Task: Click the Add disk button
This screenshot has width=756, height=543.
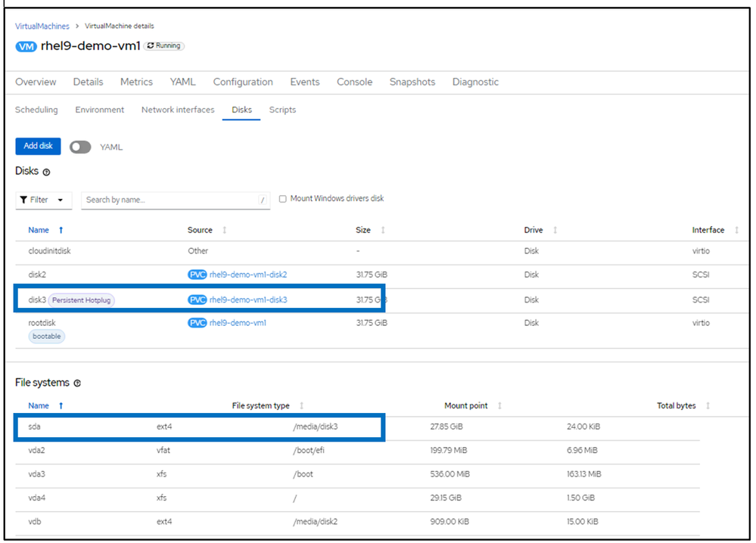Action: pyautogui.click(x=38, y=146)
